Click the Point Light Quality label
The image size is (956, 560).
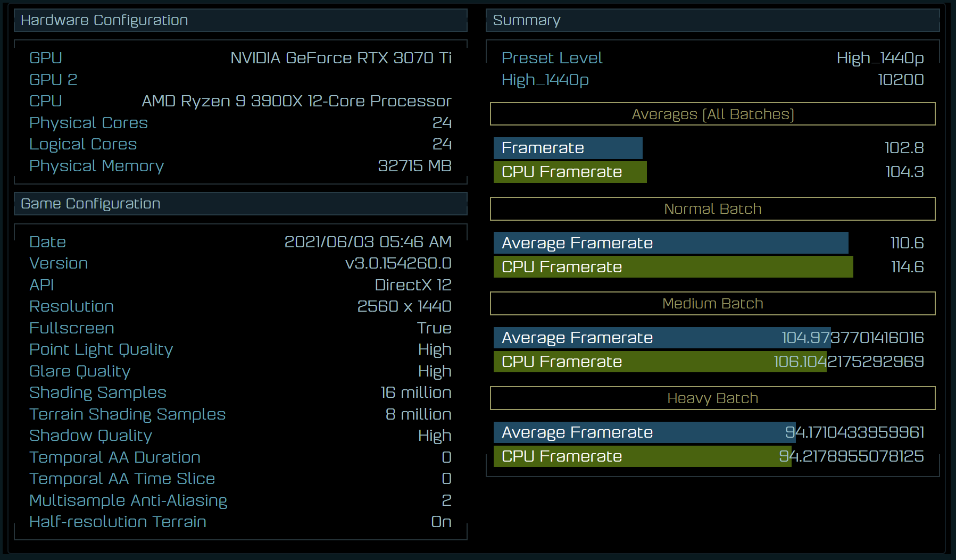click(101, 349)
